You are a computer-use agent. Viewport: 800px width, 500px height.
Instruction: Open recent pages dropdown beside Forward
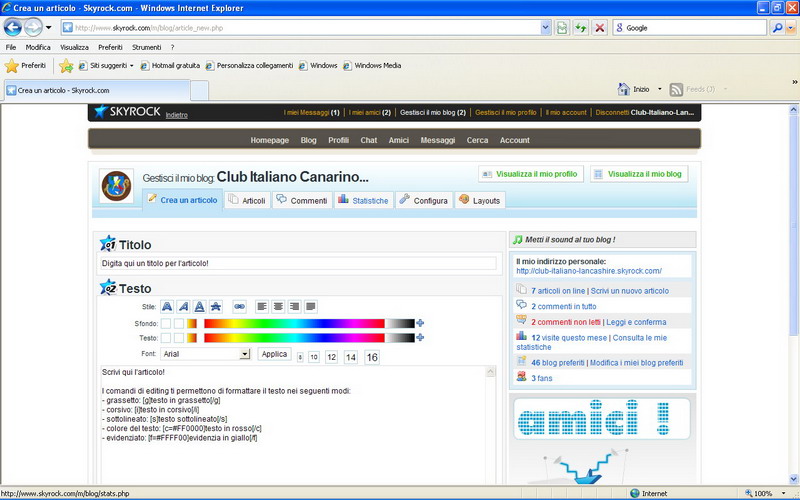pyautogui.click(x=48, y=28)
